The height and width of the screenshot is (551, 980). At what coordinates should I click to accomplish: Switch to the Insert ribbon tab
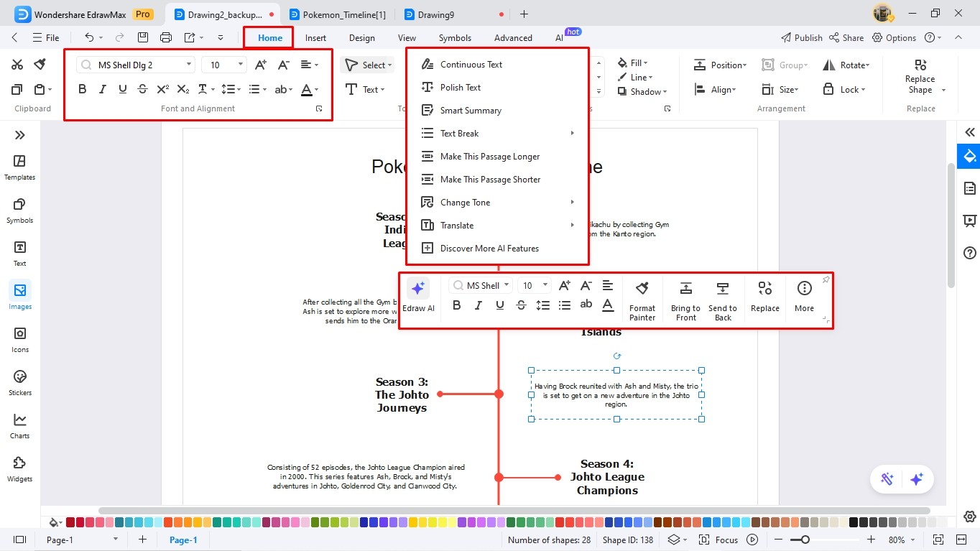tap(315, 37)
